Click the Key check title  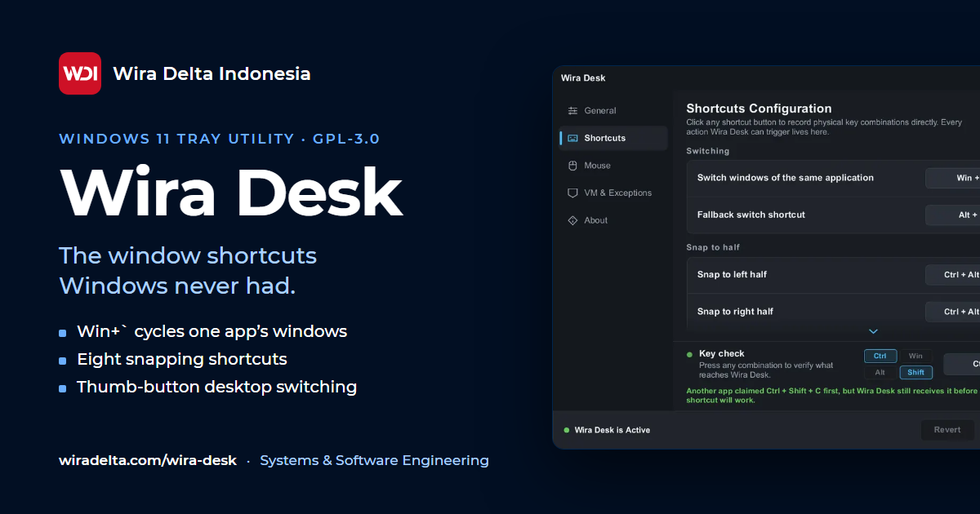[x=722, y=354]
